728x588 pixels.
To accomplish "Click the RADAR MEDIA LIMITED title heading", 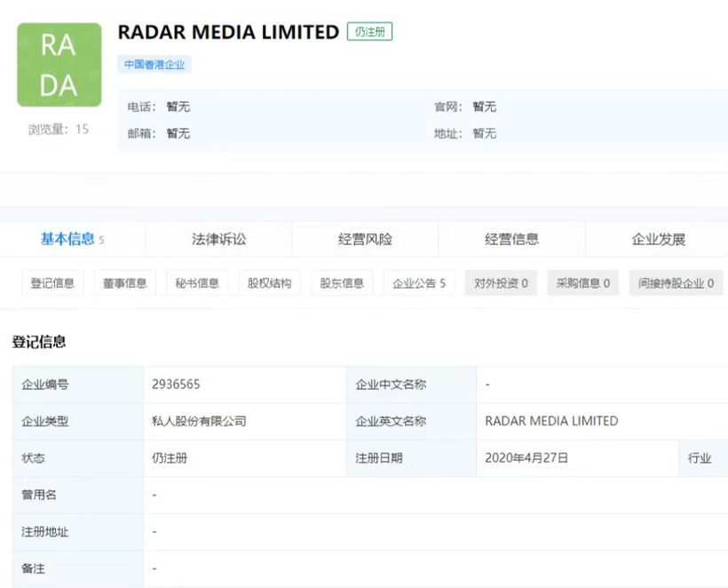I will pos(228,32).
